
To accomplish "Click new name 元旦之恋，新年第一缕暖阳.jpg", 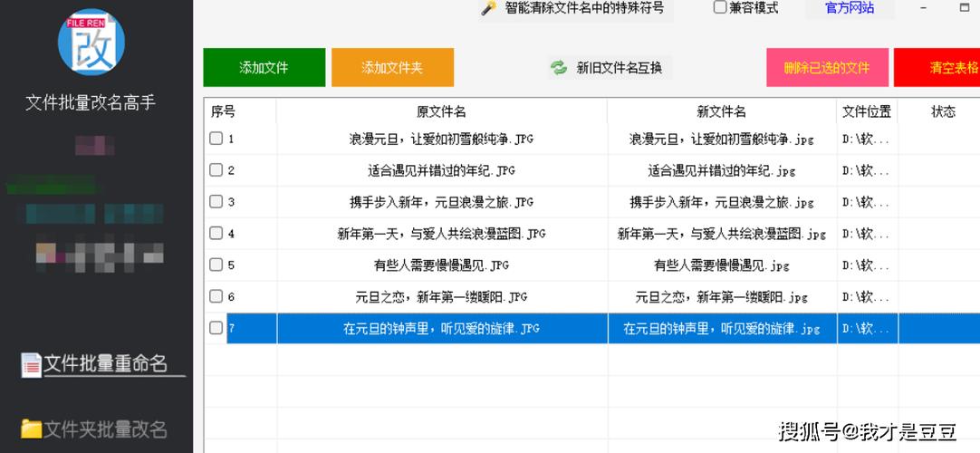I will (722, 296).
